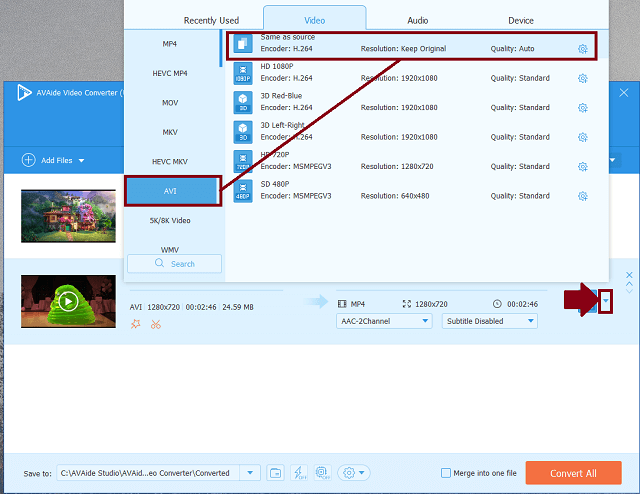The image size is (640, 494).
Task: Open settings gear for SD 480P preset
Action: [582, 196]
